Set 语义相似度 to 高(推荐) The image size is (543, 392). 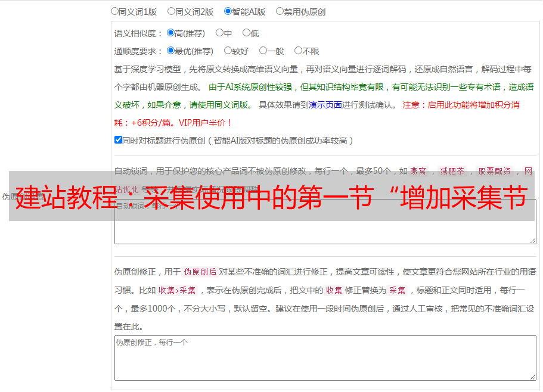click(x=170, y=33)
